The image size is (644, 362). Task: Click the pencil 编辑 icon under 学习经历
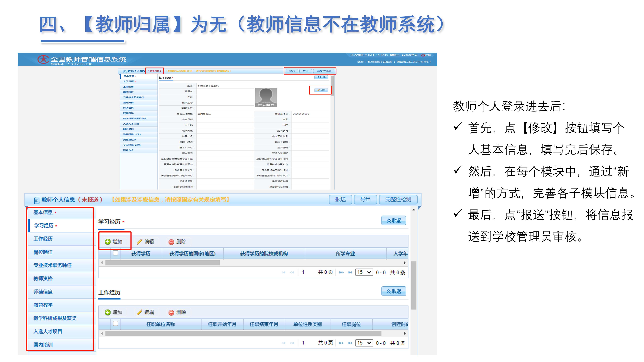tap(140, 242)
